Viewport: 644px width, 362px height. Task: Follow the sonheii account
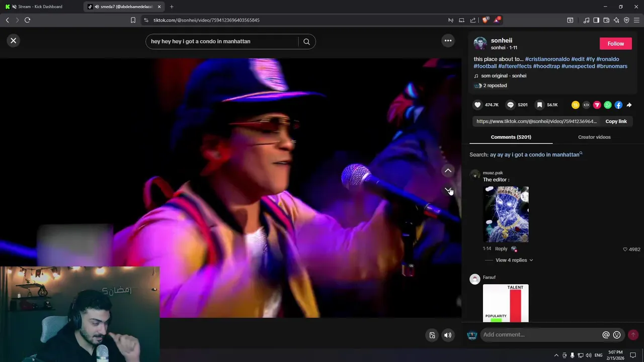[x=615, y=44]
